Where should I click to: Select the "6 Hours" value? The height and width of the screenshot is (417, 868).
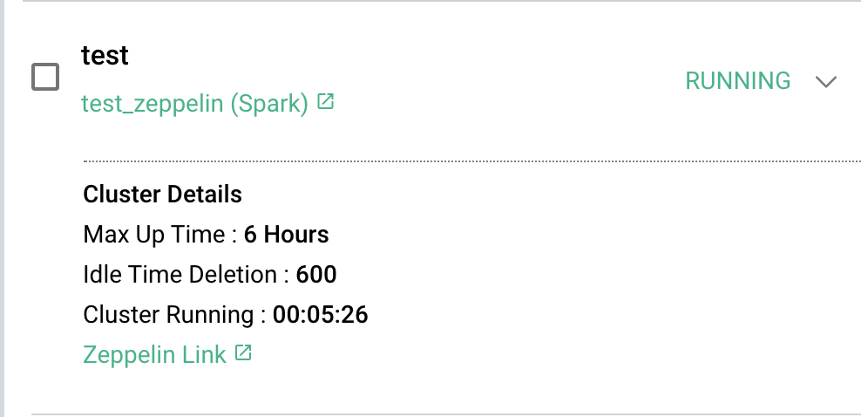tap(287, 235)
